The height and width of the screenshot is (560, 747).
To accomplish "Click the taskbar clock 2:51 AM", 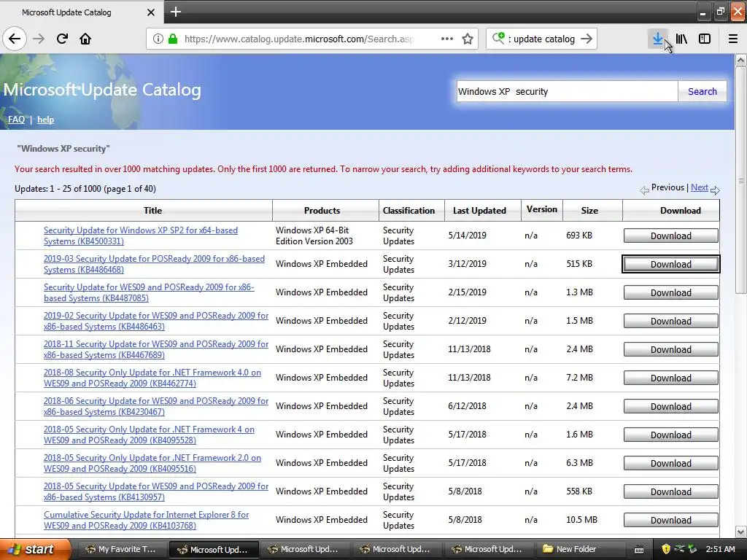I will tap(720, 549).
